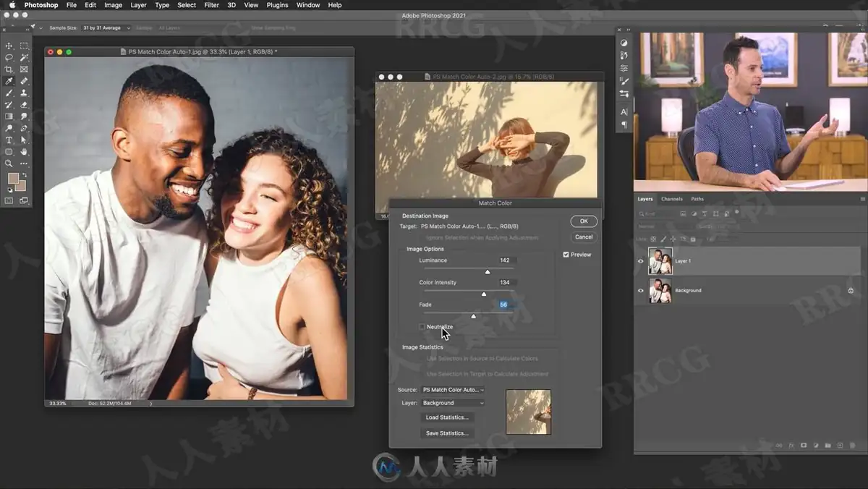Select the Hand tool
This screenshot has width=868, height=489.
(24, 152)
